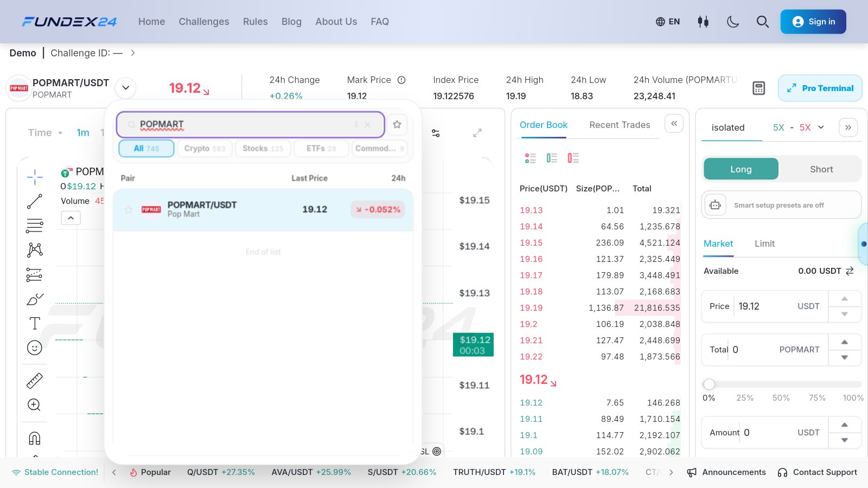Open the Fibonacci retracement tool group
Viewport: 868px width, 488px height.
pyautogui.click(x=35, y=226)
